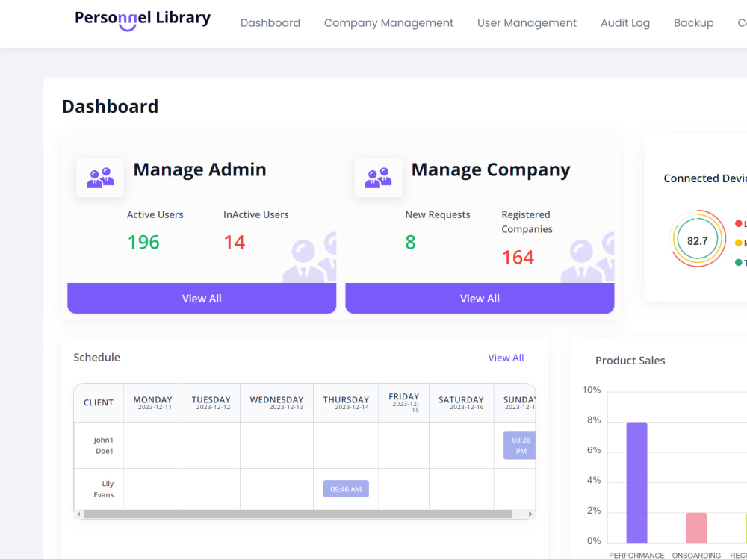The image size is (747, 560).
Task: Click the MONDAY 2023-12-11 column header
Action: 152,403
